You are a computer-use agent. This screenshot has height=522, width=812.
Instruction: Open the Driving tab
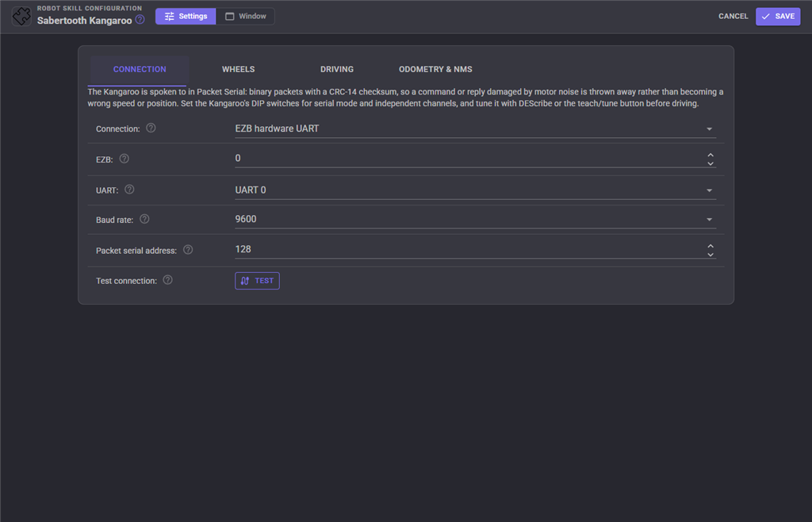336,69
